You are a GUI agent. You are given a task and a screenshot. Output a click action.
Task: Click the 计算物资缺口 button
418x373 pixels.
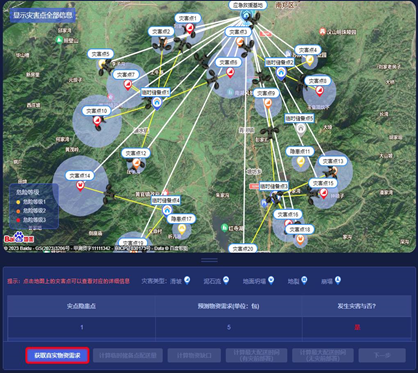point(194,356)
